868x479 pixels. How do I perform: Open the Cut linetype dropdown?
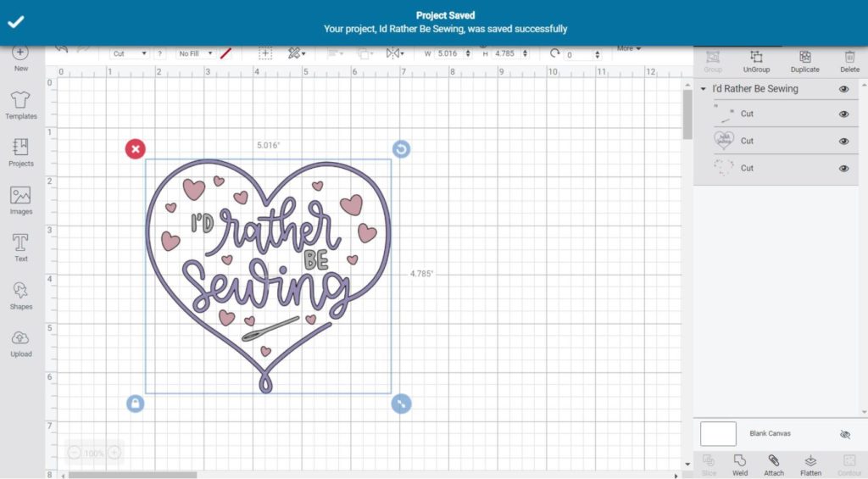(x=129, y=53)
